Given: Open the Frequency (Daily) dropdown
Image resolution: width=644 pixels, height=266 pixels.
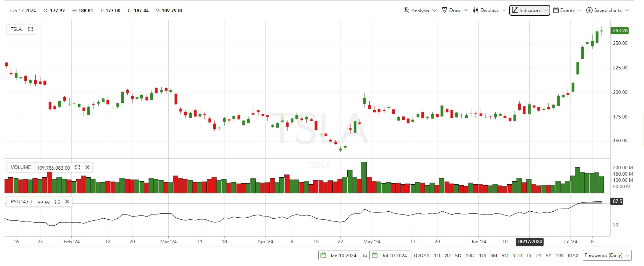Looking at the screenshot, I should (x=607, y=255).
